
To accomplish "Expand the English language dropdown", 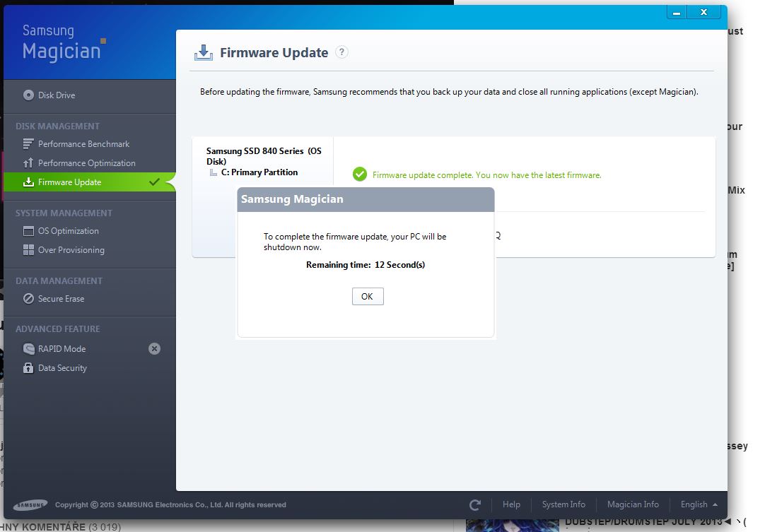I will coord(699,504).
